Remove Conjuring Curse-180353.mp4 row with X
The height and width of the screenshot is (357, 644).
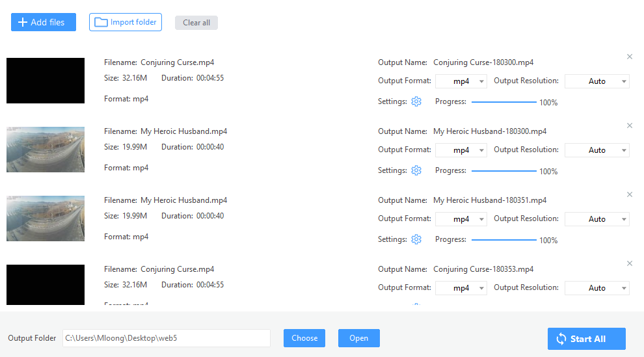pos(629,263)
